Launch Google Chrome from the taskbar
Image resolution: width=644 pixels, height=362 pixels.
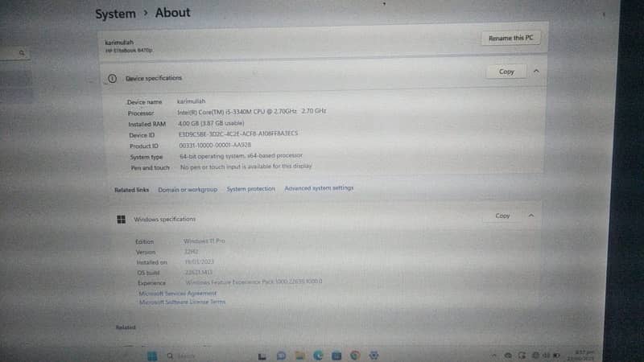click(355, 356)
